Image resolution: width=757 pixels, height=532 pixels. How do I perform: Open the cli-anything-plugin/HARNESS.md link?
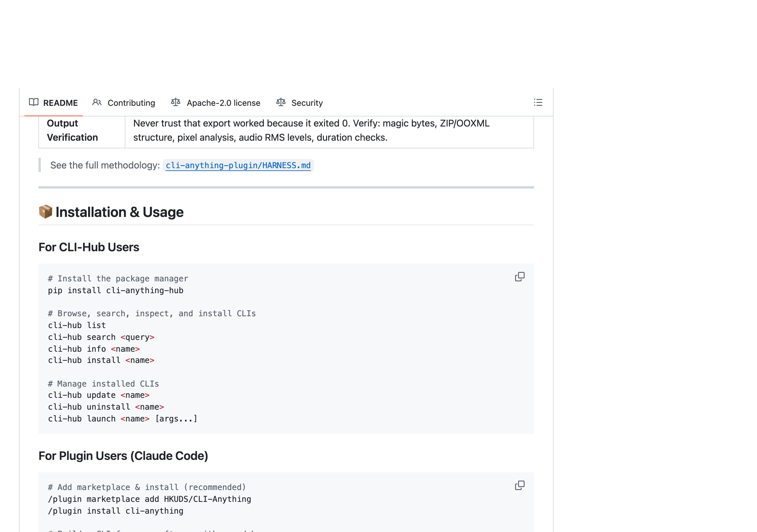238,166
